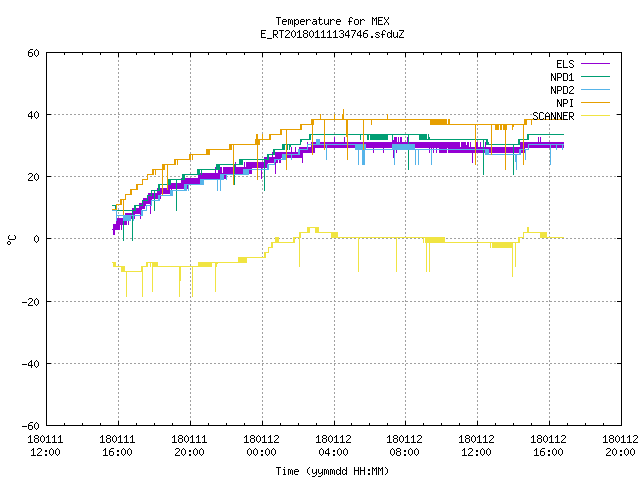Image resolution: width=640 pixels, height=480 pixels.
Task: Click the x-axis tick label 180111 20:00
Action: tap(189, 446)
